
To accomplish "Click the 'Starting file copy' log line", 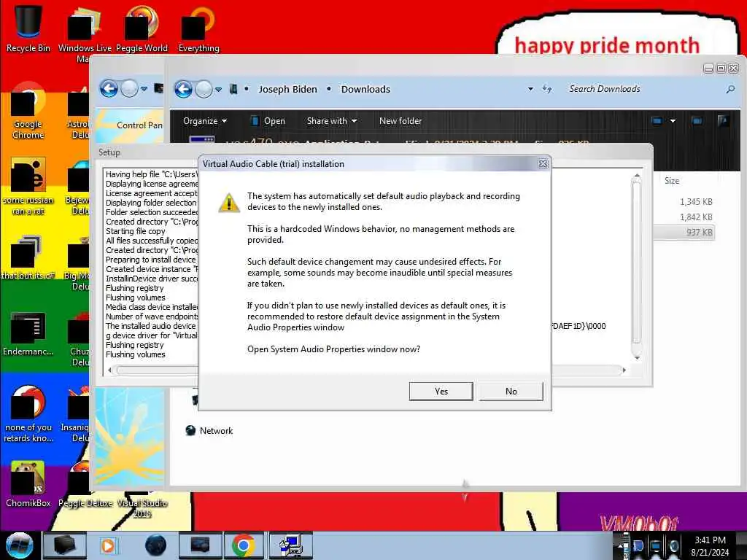I will 135,231.
